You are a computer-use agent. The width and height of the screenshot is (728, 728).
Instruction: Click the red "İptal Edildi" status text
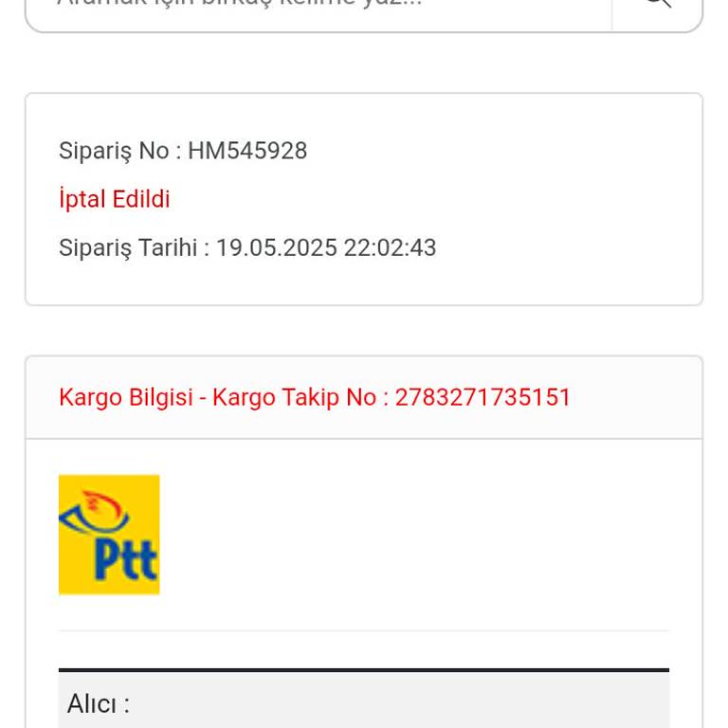[115, 199]
